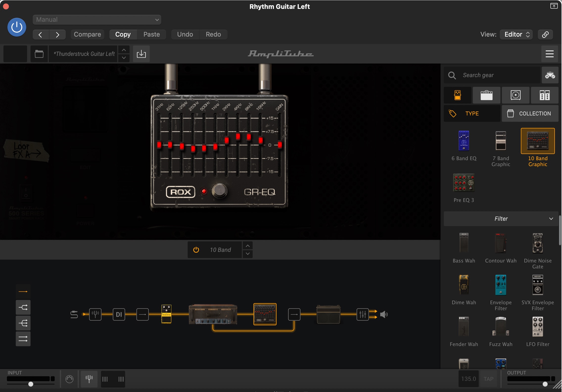Select the amplifier head in signal chain
Viewport: 562px width, 392px height.
coord(213,314)
